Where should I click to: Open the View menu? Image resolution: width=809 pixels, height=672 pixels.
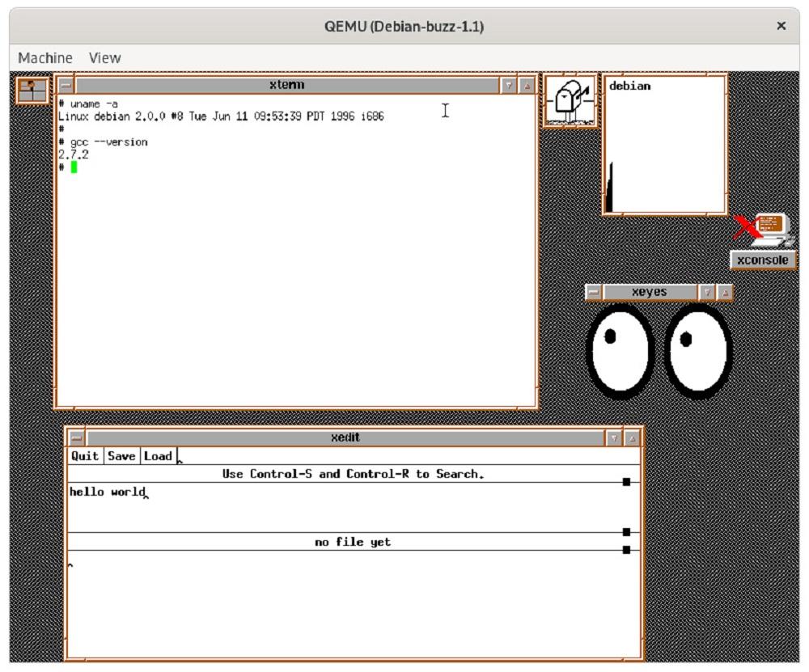click(x=104, y=58)
